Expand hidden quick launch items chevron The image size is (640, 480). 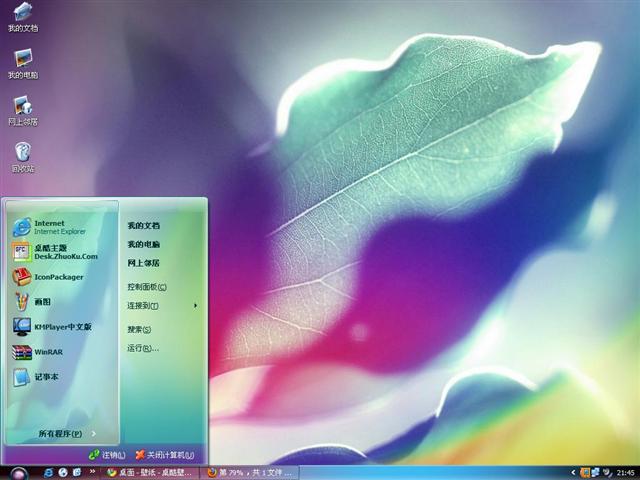tap(93, 471)
